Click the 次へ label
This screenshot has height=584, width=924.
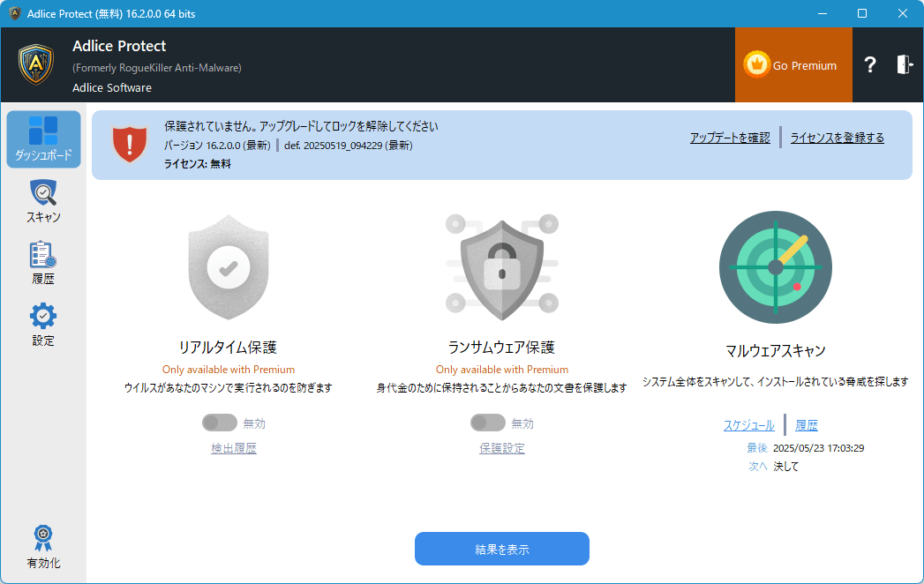point(758,466)
